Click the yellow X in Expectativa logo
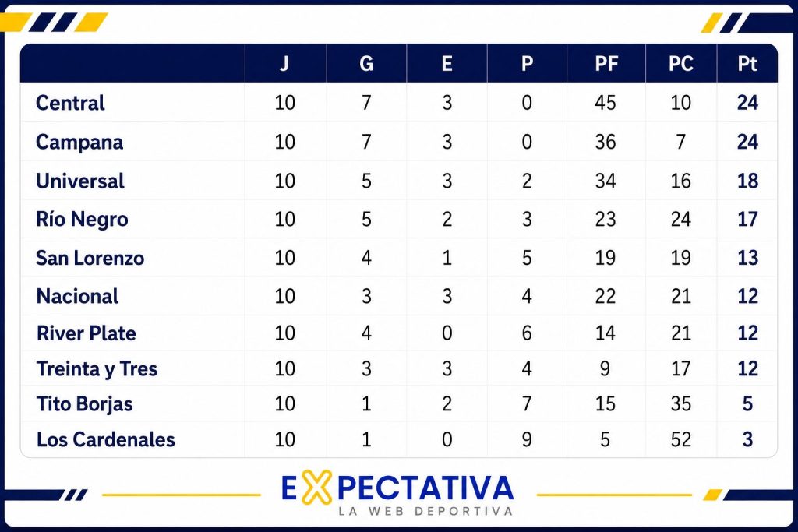The width and height of the screenshot is (798, 532). click(316, 488)
